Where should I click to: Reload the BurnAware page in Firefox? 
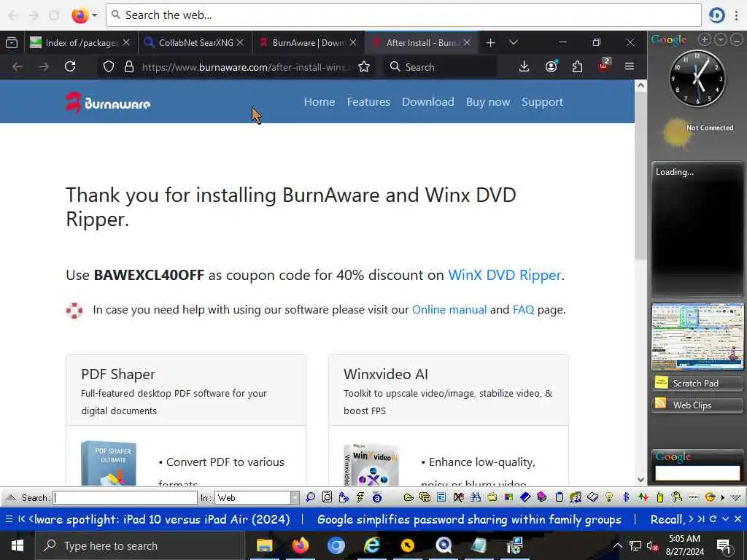pyautogui.click(x=70, y=66)
